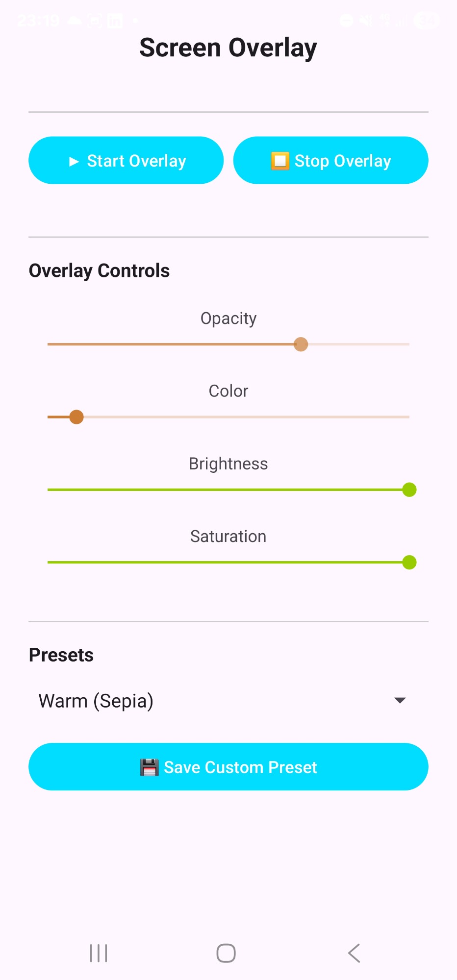Click the Opacity slider handle
The height and width of the screenshot is (980, 457).
coord(301,344)
